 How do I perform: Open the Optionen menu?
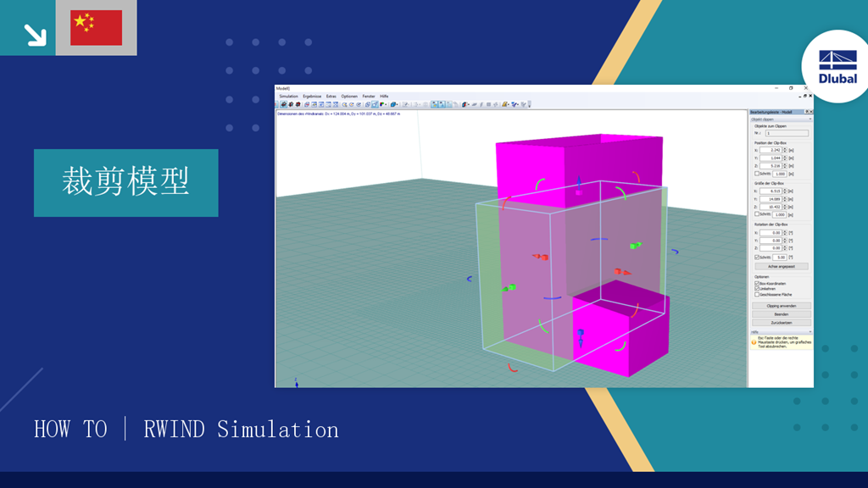click(349, 97)
